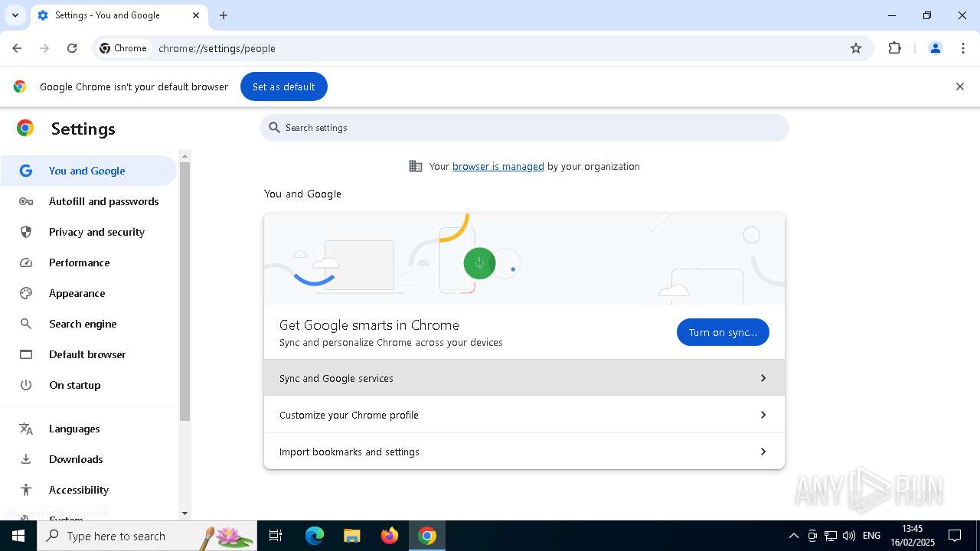
Task: Launch Firefox from taskbar
Action: coord(390,536)
